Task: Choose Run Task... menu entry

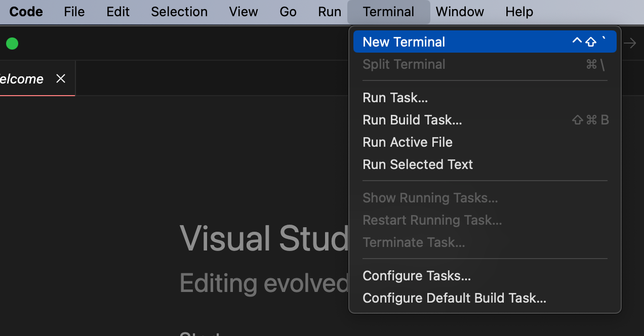Action: [395, 98]
